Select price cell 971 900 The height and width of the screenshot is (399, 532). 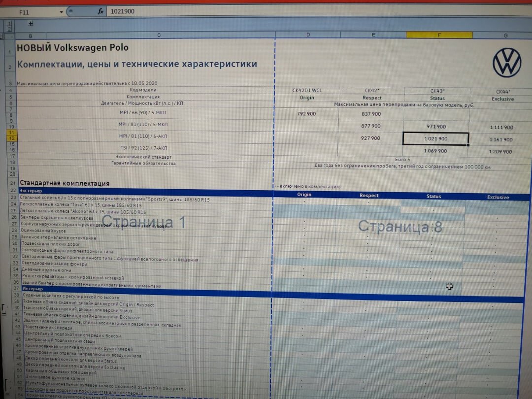click(436, 127)
